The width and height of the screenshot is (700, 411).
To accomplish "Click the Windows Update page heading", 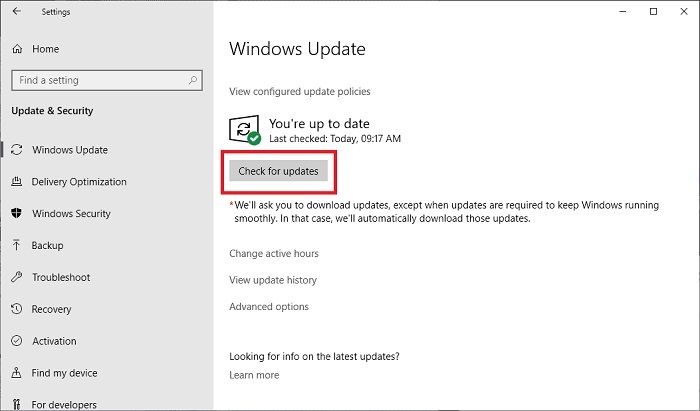I will pos(297,49).
